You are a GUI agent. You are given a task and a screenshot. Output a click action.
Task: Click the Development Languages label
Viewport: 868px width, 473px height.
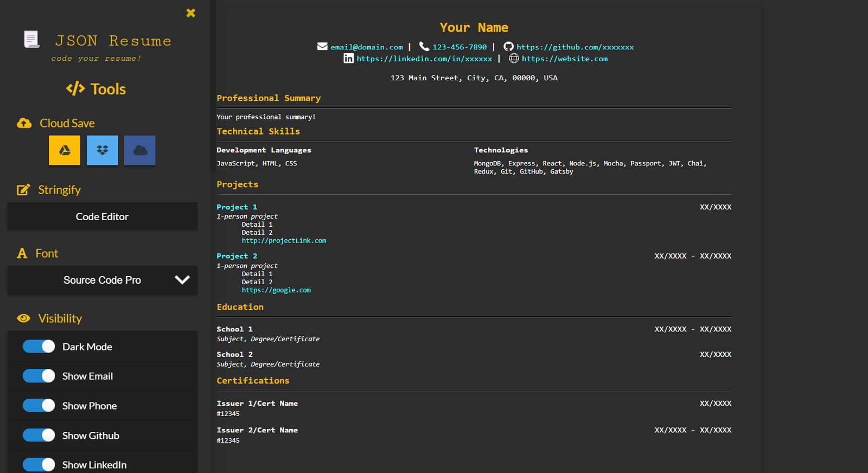tap(264, 150)
